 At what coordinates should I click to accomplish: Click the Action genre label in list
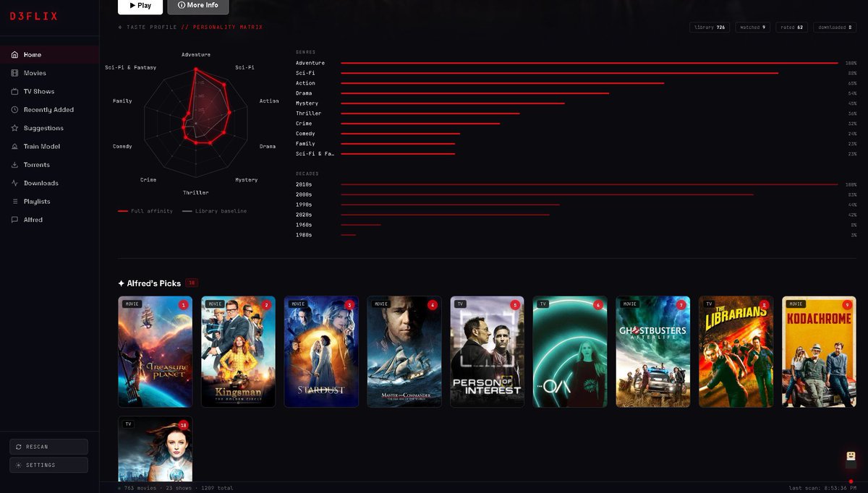click(305, 83)
